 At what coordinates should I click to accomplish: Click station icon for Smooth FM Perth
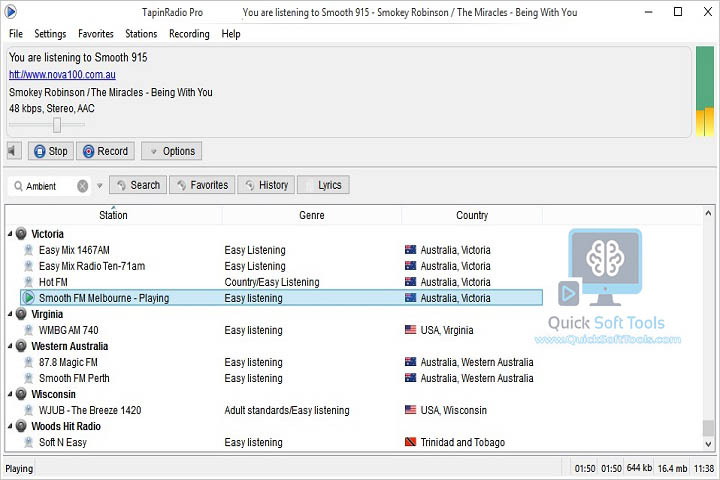coord(28,378)
